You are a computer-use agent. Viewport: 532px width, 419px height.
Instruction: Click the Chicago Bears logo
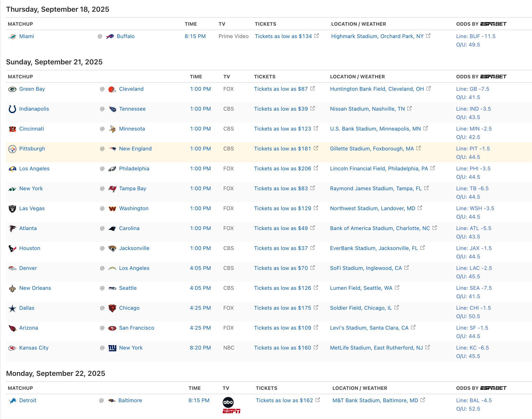coord(112,308)
